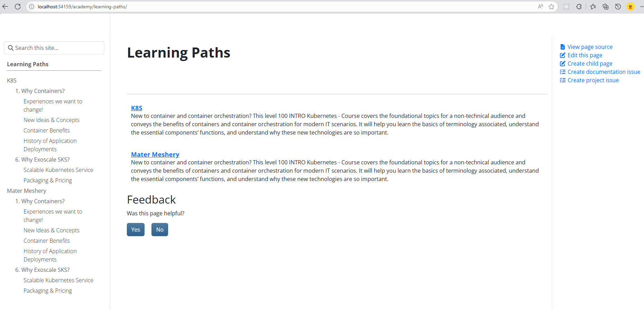The height and width of the screenshot is (310, 644).
Task: Answer No to the feedback question
Action: coord(159,229)
